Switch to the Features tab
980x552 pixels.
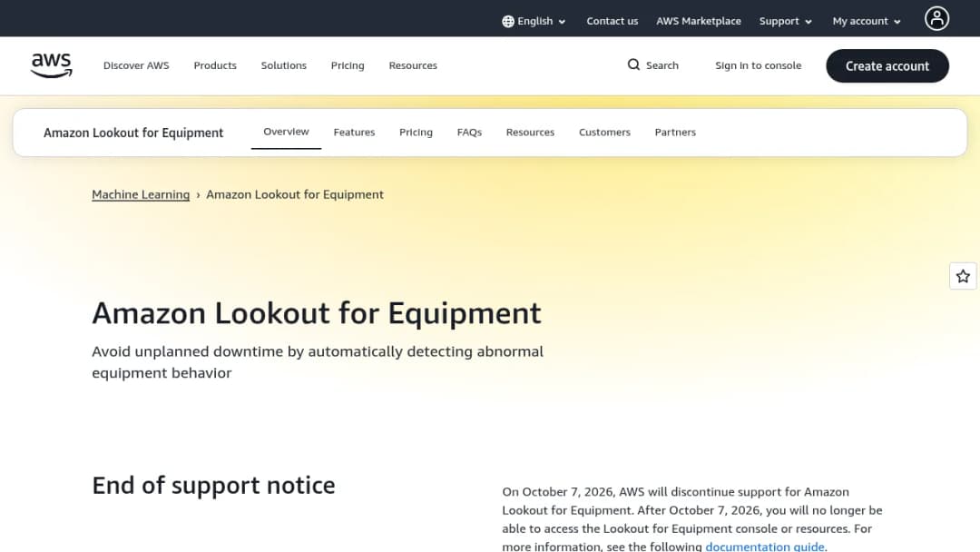355,133
